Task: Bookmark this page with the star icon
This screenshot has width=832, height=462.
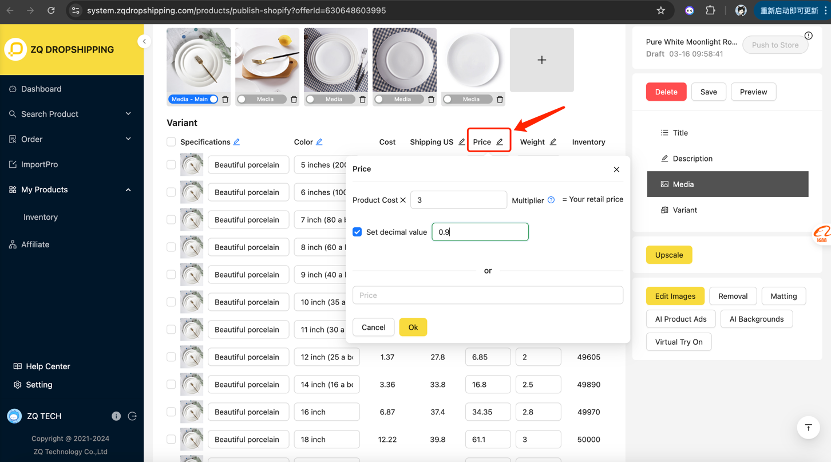Action: pos(661,11)
